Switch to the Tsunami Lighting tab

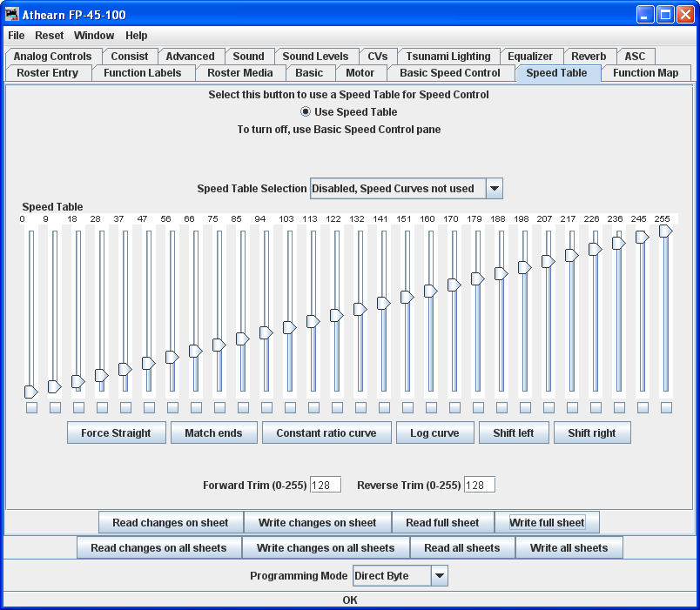pyautogui.click(x=448, y=57)
